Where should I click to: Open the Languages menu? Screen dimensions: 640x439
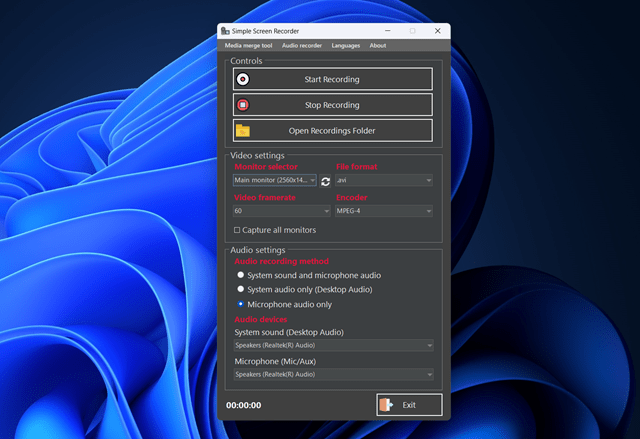click(x=345, y=46)
